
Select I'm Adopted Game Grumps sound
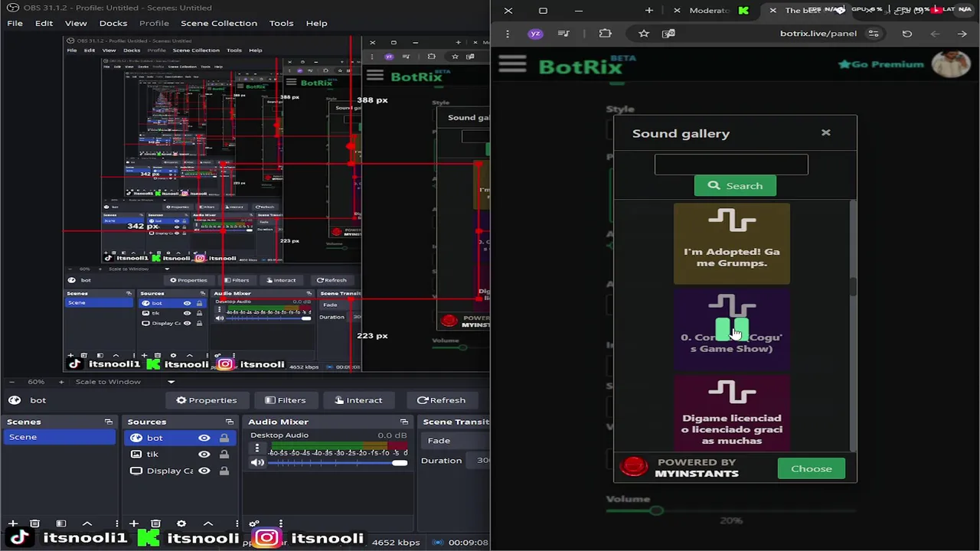click(732, 243)
